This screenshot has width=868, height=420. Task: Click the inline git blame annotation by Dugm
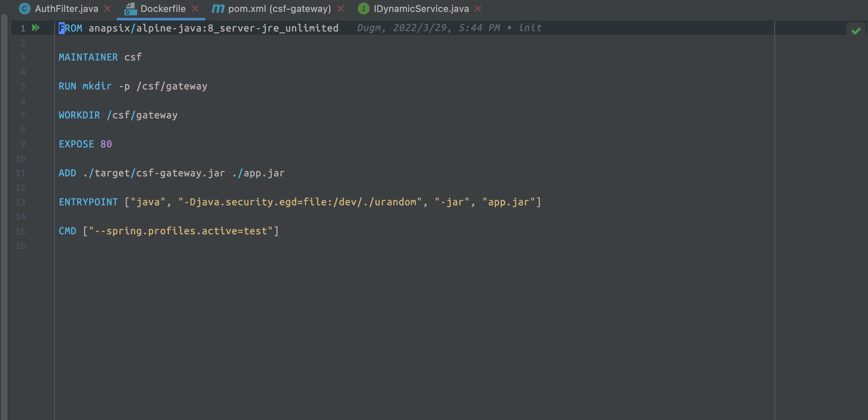click(449, 28)
